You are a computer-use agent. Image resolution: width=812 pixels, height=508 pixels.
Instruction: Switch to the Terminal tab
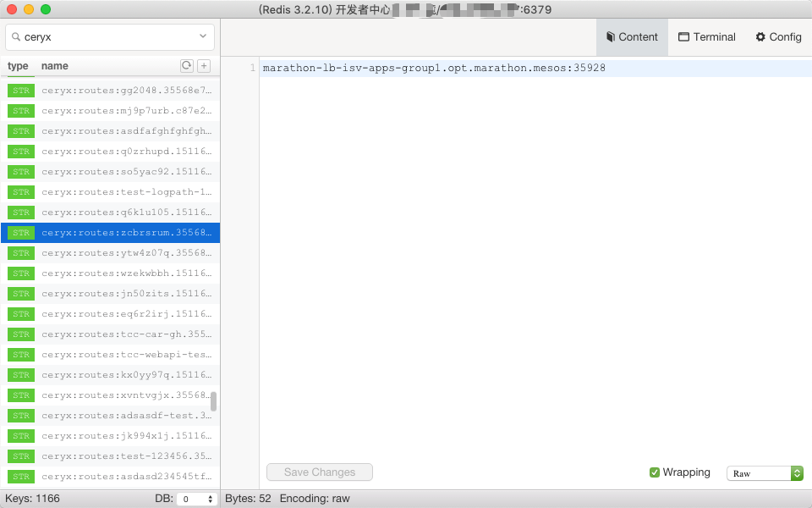pyautogui.click(x=707, y=37)
